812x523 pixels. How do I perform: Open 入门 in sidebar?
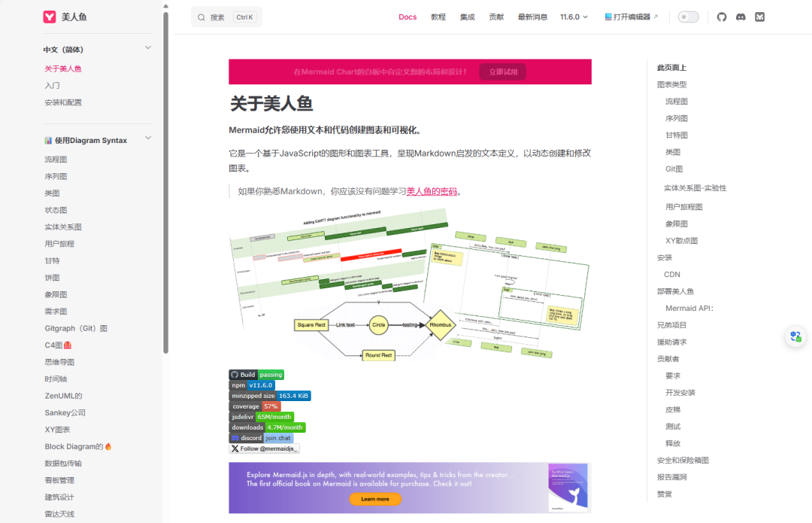tap(52, 86)
